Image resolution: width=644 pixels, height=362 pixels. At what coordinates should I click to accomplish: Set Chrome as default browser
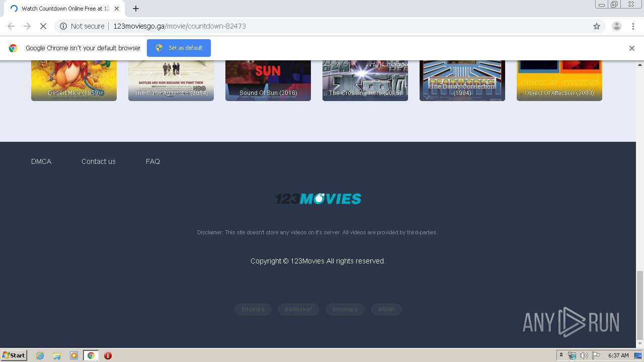[x=179, y=48]
